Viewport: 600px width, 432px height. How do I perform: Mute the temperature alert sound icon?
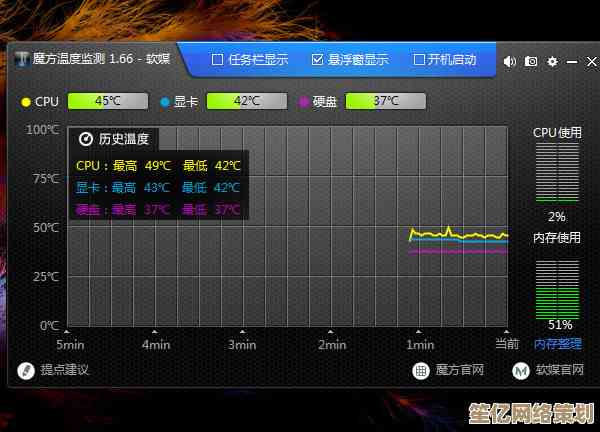pyautogui.click(x=510, y=61)
